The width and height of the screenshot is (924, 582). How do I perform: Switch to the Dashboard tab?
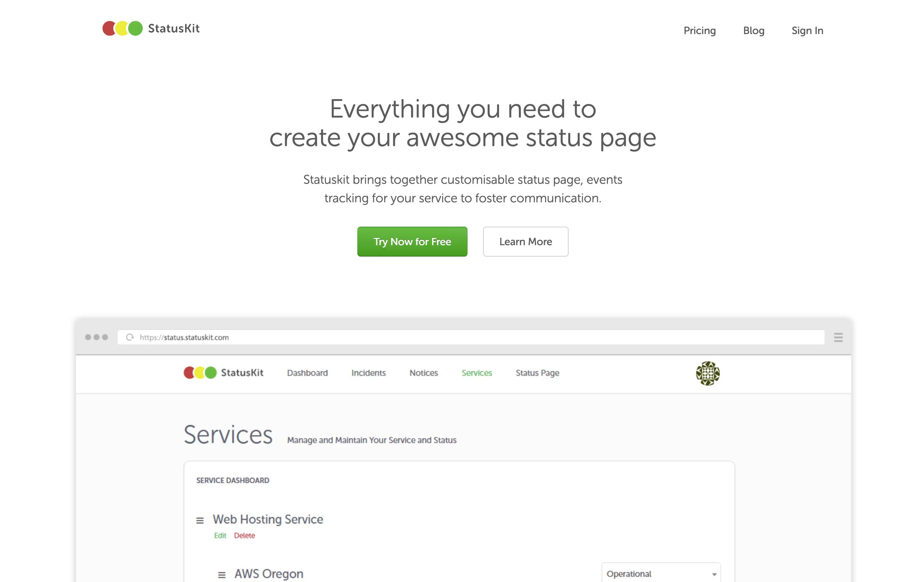coord(307,373)
